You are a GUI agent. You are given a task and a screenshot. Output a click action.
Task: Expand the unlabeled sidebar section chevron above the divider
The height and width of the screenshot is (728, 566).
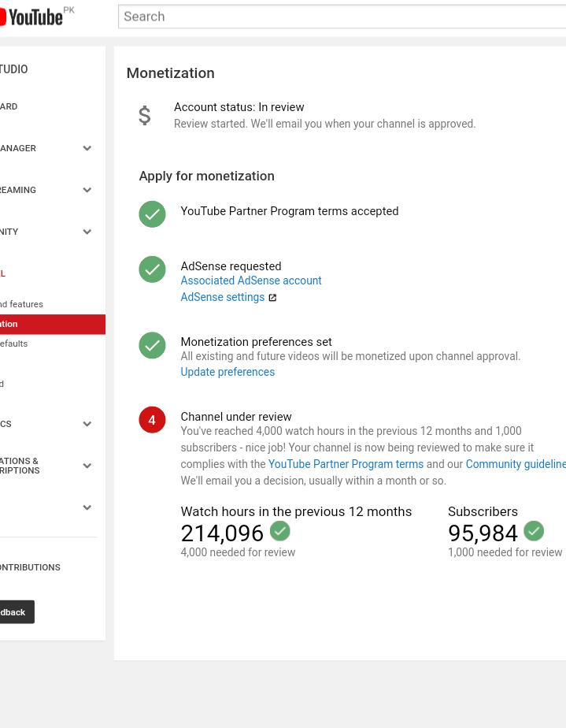coord(87,507)
